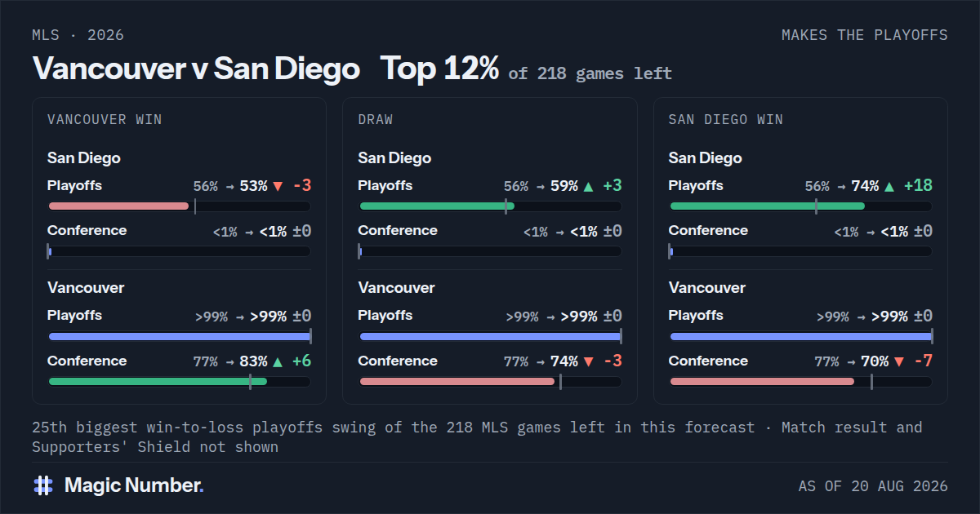The width and height of the screenshot is (980, 514).
Task: Select the VANCOUVER WIN card header
Action: click(105, 120)
